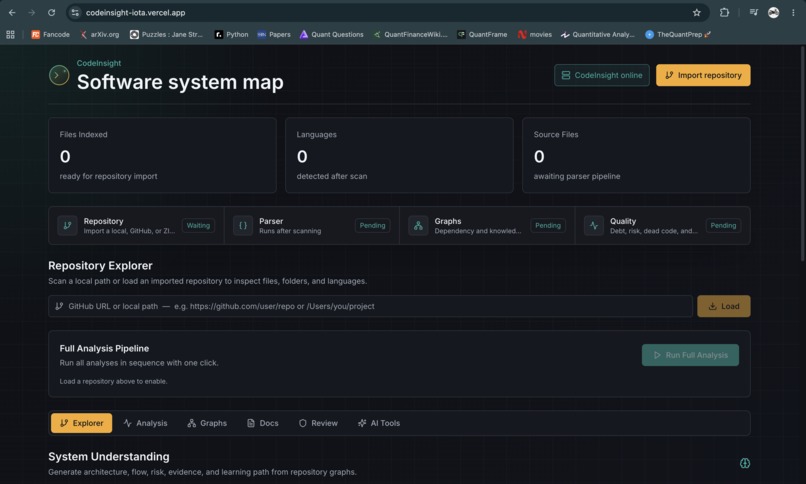The height and width of the screenshot is (484, 806).
Task: Click the Source Files card
Action: pyautogui.click(x=636, y=155)
